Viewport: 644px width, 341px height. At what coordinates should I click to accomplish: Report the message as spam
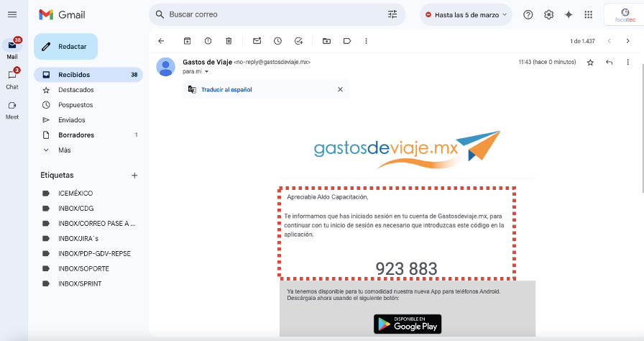(x=208, y=41)
